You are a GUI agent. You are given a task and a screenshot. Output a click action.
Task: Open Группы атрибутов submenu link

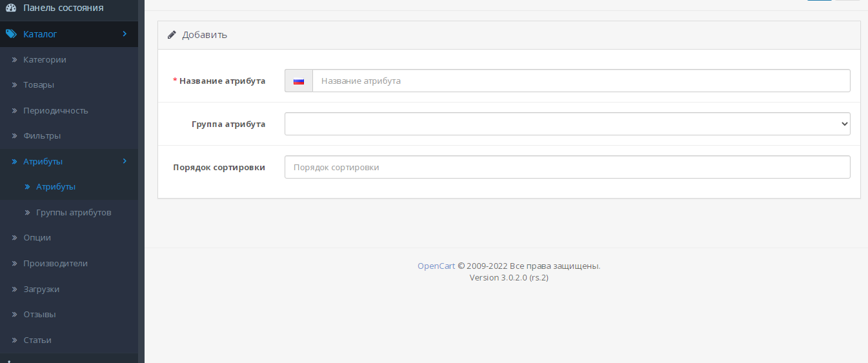69,212
